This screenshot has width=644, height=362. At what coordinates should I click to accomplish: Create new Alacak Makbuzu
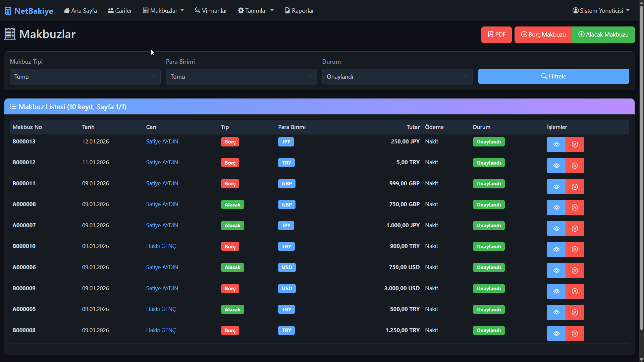click(x=603, y=35)
